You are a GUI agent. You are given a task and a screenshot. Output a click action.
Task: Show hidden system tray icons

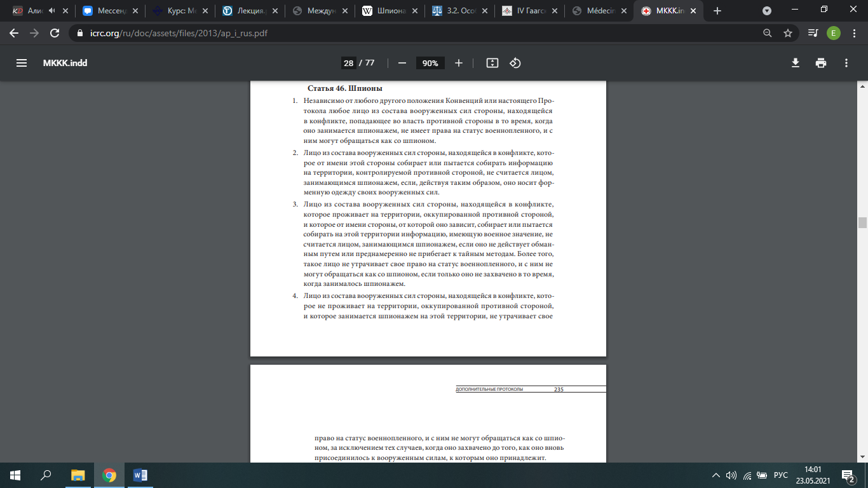[x=716, y=475]
